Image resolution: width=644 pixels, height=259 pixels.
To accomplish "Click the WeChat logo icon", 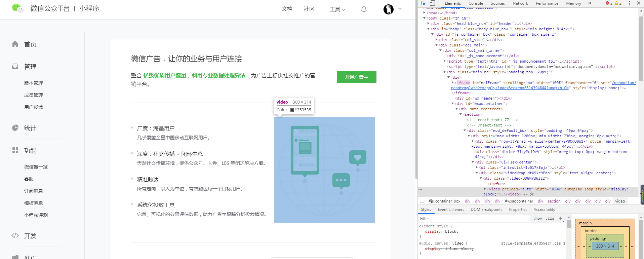I will pyautogui.click(x=17, y=8).
